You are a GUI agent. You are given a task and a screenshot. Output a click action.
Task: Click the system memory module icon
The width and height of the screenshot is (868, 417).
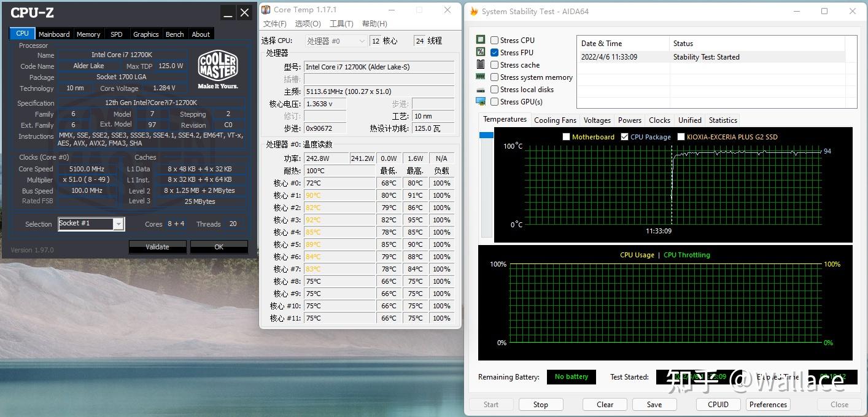(481, 77)
